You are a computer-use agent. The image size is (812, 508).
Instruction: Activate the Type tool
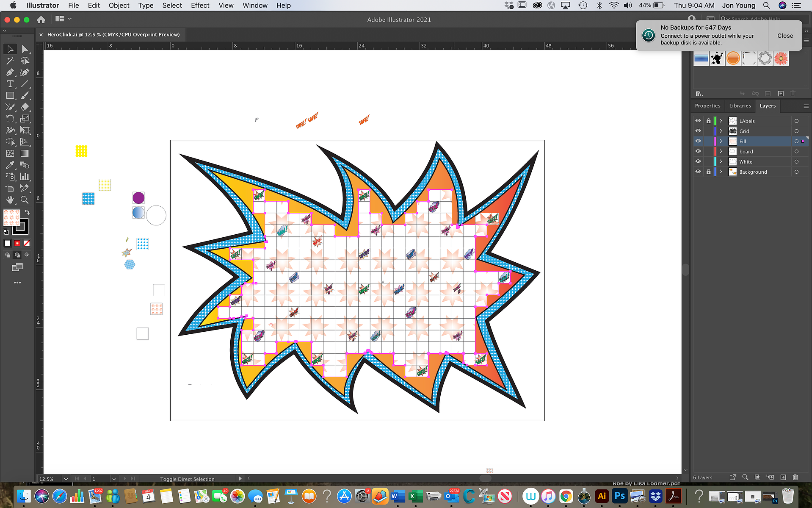coord(10,84)
